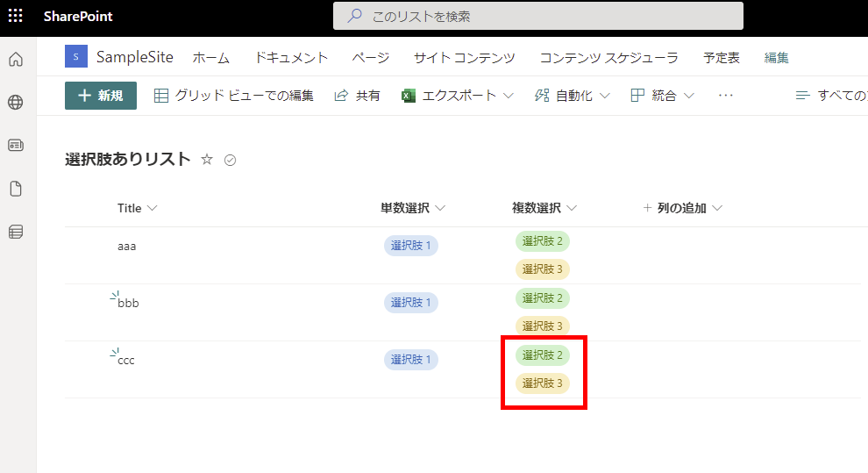Click 選択肢 3 pill in bbb row
This screenshot has width=868, height=473.
click(x=543, y=326)
